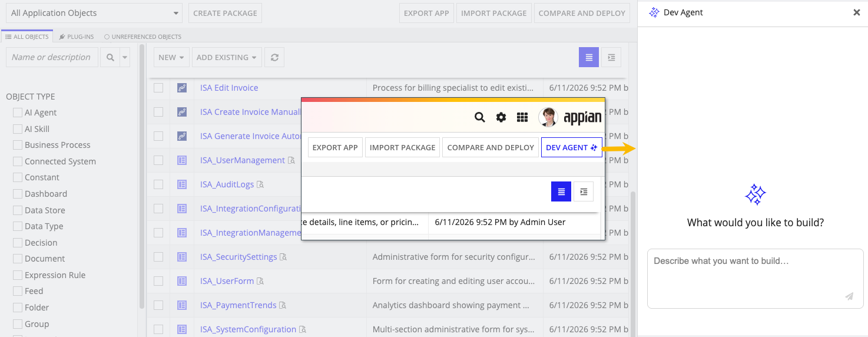This screenshot has height=337, width=868.
Task: Click the Appian logo in the popup
Action: [582, 117]
